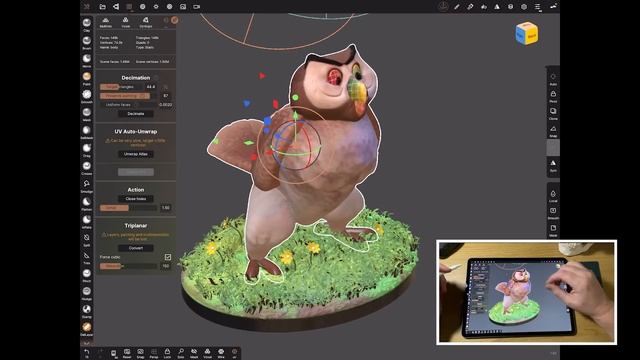Screen dimensions: 640x360
Task: Open the stroke pencil menu
Action: coord(457,7)
